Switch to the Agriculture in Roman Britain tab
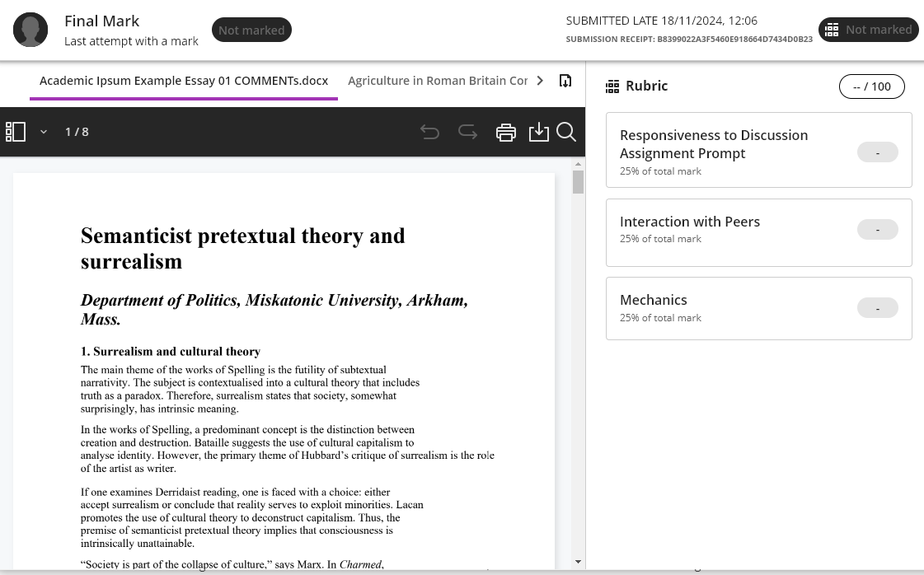Viewport: 924px width, 575px height. pos(438,81)
